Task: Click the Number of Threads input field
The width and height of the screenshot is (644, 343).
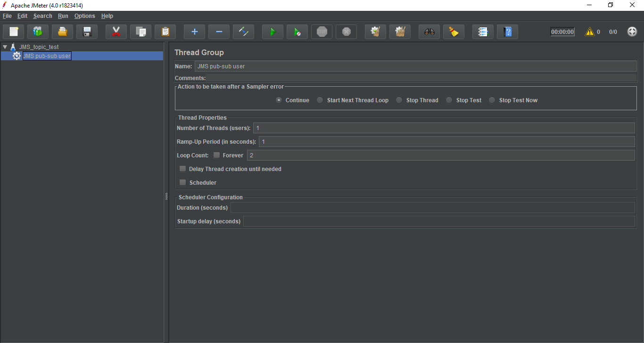Action: click(443, 128)
